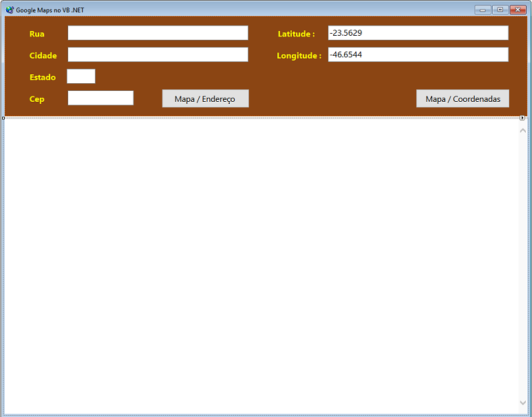Click the globe application icon in title bar
This screenshot has height=417, width=532.
[10, 10]
